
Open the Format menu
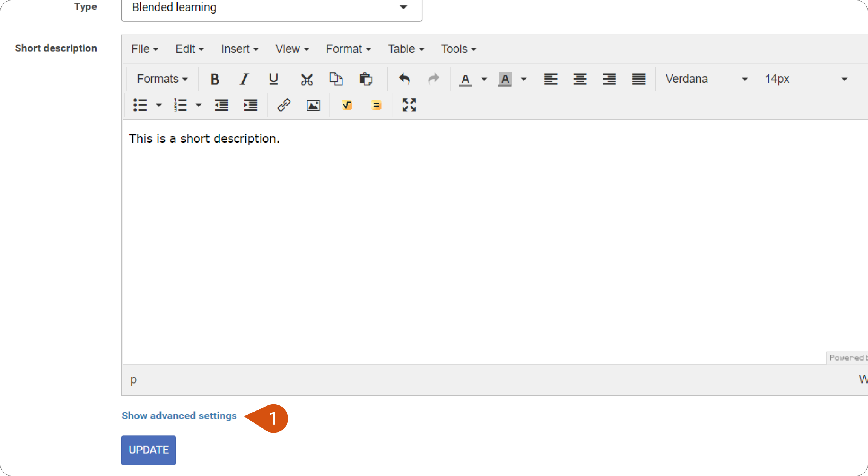click(x=348, y=49)
